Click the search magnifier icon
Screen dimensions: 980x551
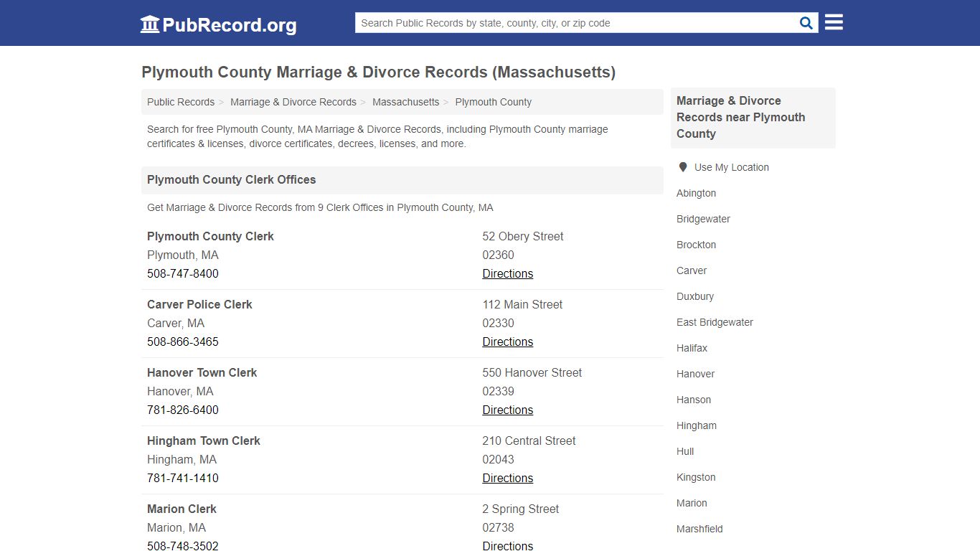pyautogui.click(x=806, y=23)
